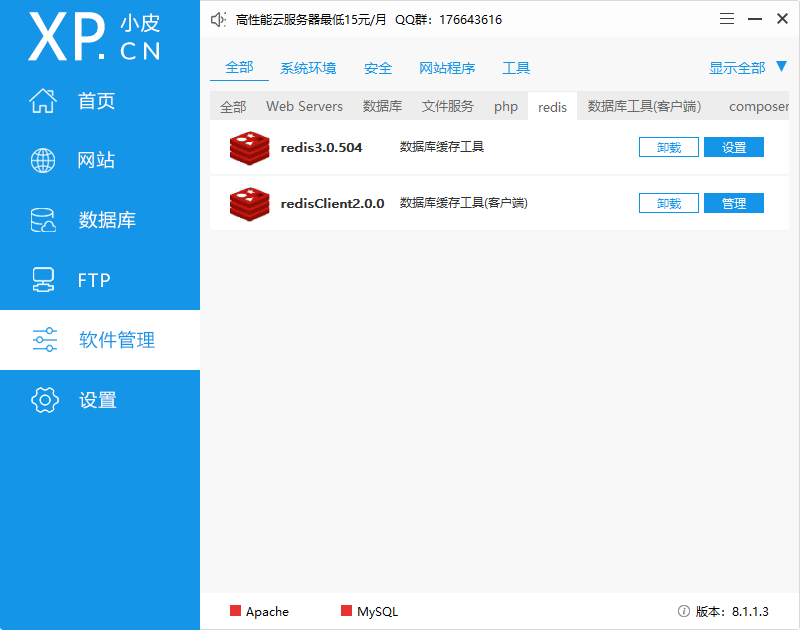
Task: Click the 显示全部 label
Action: coord(737,68)
